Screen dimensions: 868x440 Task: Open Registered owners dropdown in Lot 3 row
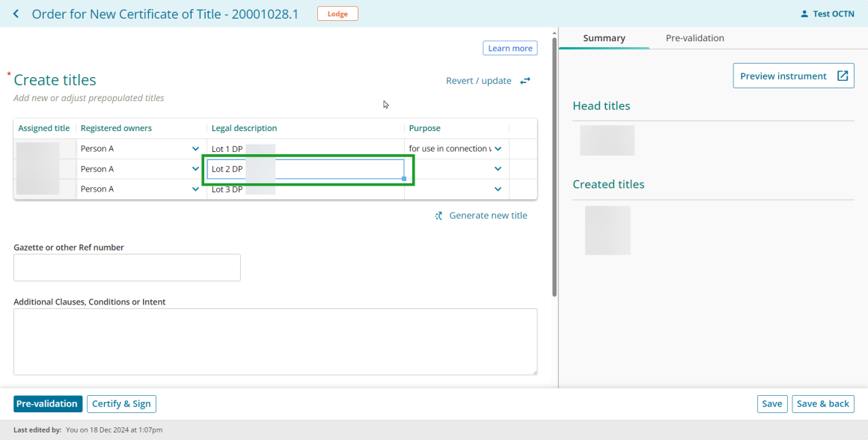(195, 189)
